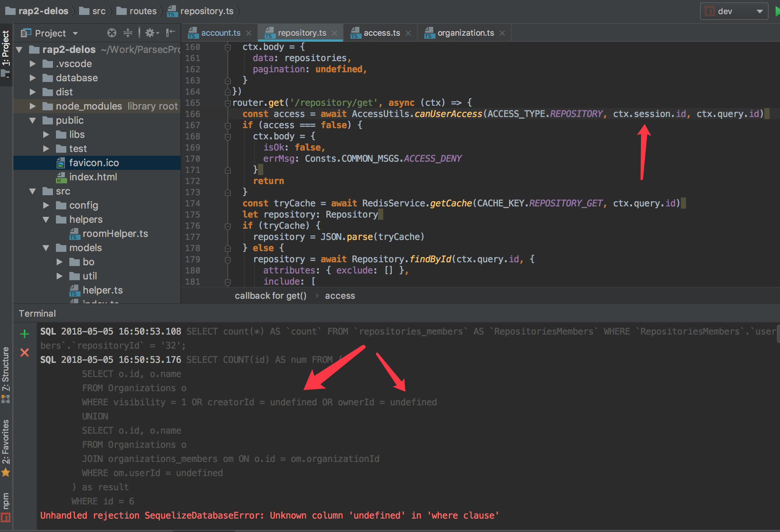Expand the node_modules folder
This screenshot has height=532, width=780.
click(x=33, y=106)
